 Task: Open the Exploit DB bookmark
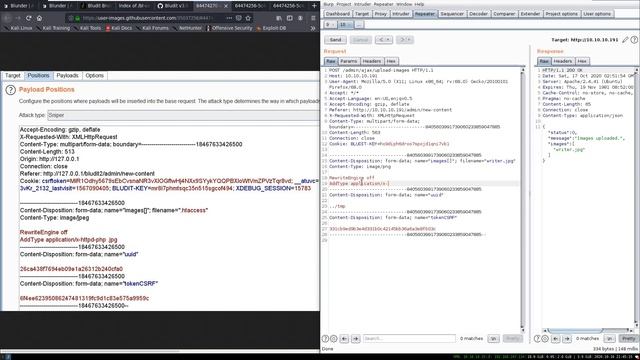pos(271,28)
